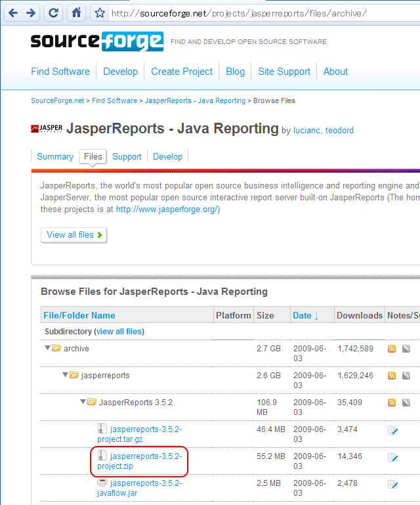Click the archive file icon beside project.zip
Viewport: 420px width, 505px height.
click(x=102, y=455)
